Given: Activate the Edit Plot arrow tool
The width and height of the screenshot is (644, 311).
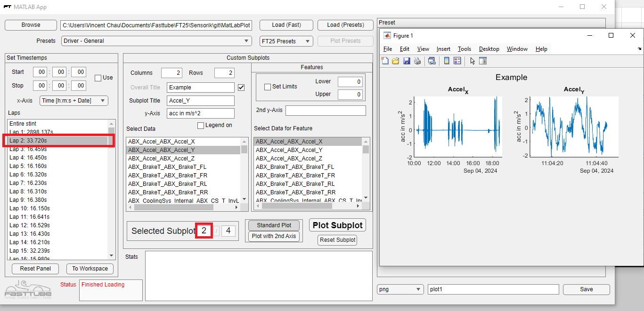Looking at the screenshot, I should 473,61.
